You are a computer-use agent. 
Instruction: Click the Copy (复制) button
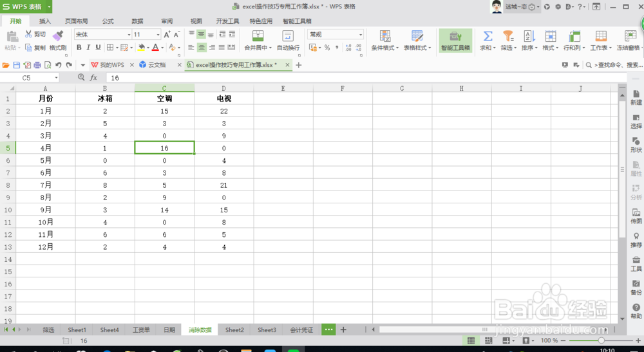(35, 48)
